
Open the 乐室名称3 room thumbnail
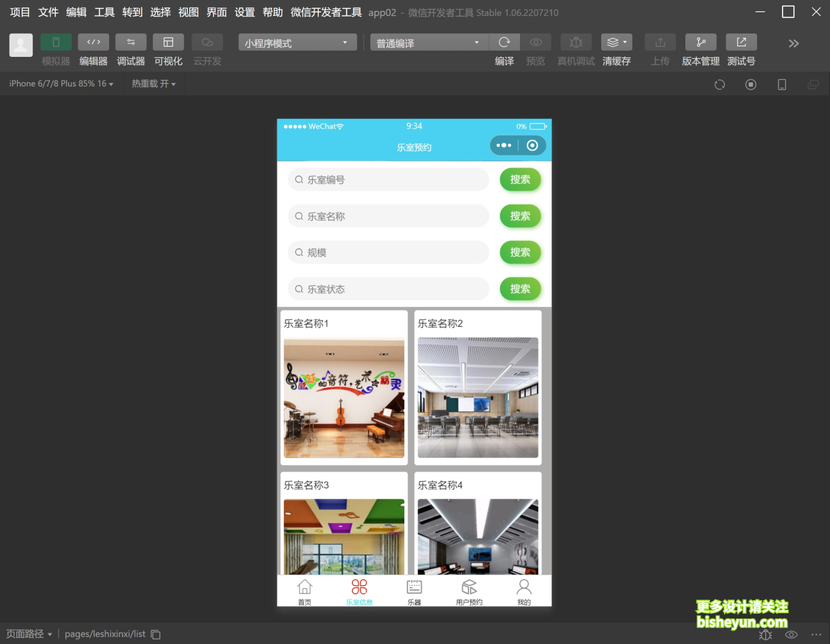point(344,537)
